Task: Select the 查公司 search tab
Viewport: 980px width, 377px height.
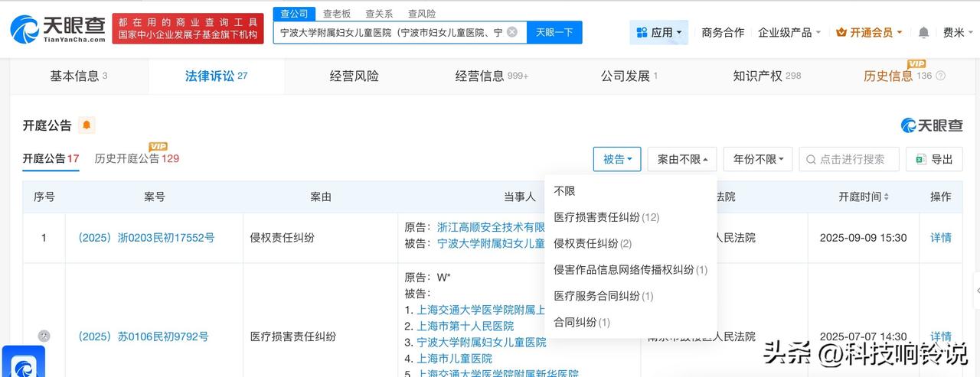Action: [x=294, y=14]
